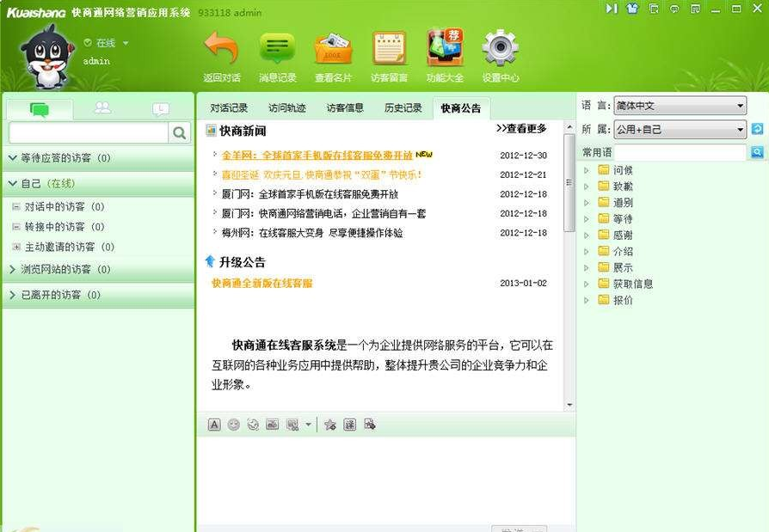Click the magnifier search button in left panel
769x532 pixels.
pyautogui.click(x=180, y=132)
